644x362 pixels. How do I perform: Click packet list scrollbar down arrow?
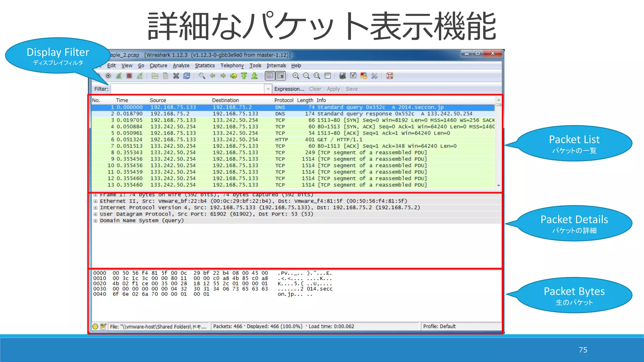[498, 186]
